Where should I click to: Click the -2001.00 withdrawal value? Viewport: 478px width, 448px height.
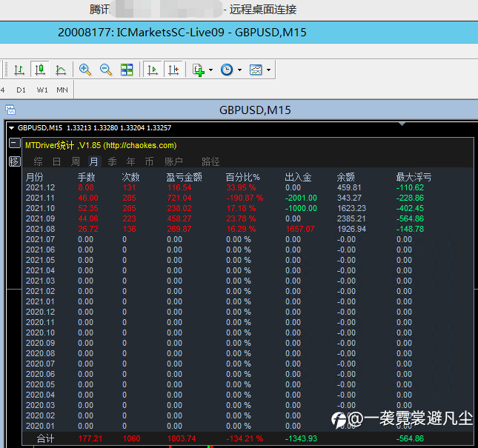(301, 198)
